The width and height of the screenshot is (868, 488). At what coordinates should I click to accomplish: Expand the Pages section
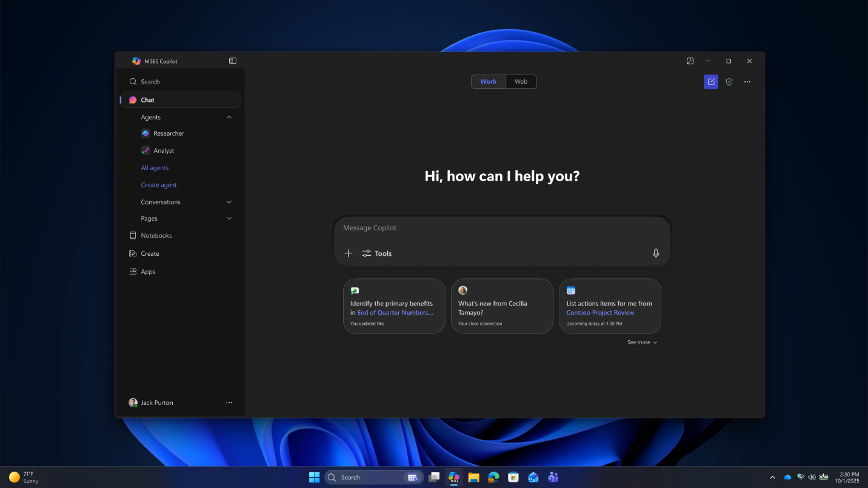coord(229,218)
